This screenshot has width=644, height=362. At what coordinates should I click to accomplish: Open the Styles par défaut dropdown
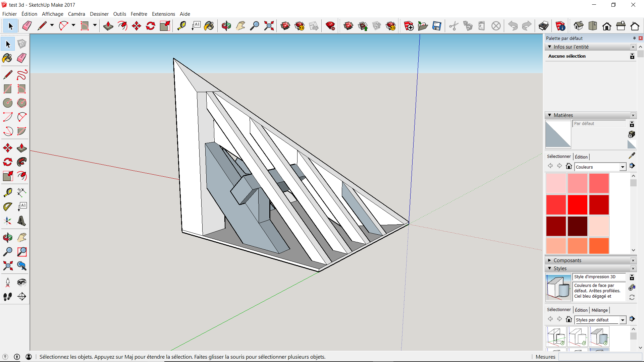click(x=623, y=320)
